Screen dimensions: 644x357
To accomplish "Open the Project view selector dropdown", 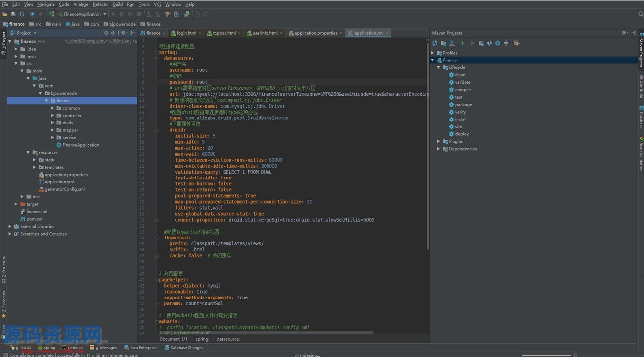I will click(x=23, y=33).
